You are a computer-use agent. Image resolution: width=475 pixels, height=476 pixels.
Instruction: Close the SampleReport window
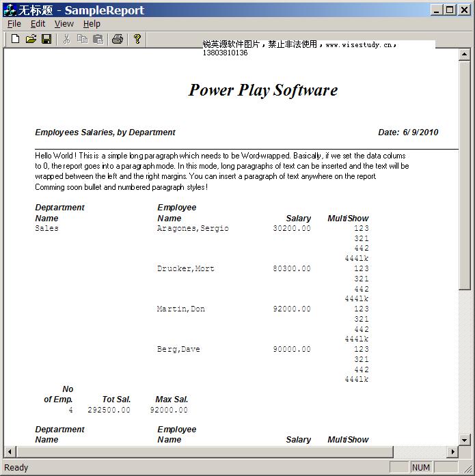point(464,10)
